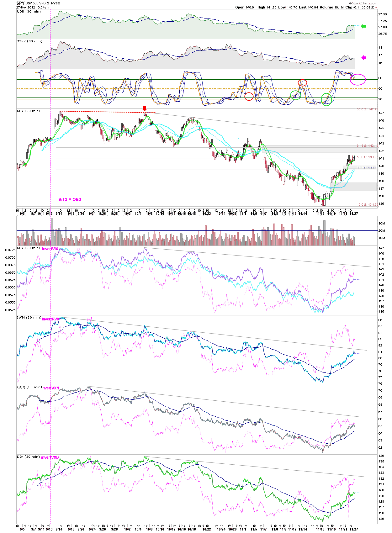Screen dimensions: 392x533
Task: Click the High 141.35 value
Action: [267, 7]
